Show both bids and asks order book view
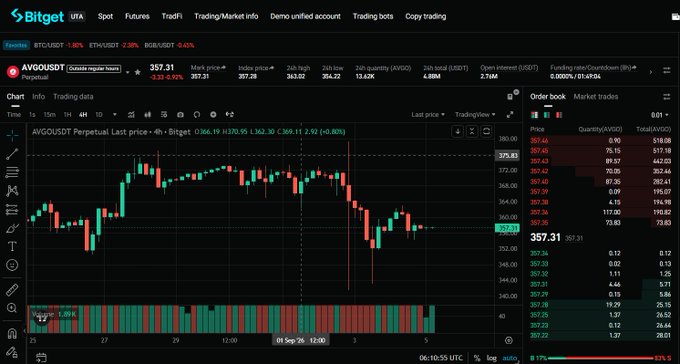This screenshot has width=680, height=364. point(535,115)
